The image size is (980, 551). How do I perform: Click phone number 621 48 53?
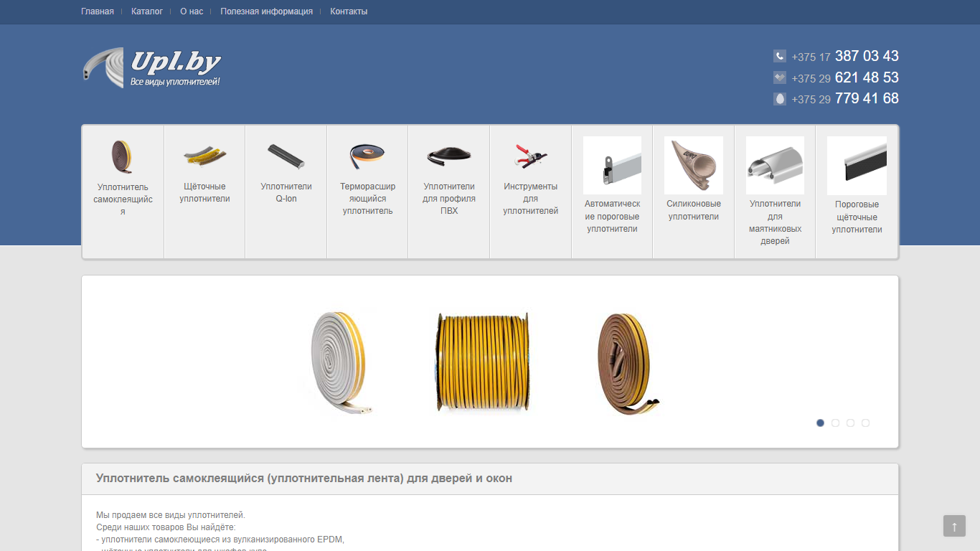click(x=867, y=77)
